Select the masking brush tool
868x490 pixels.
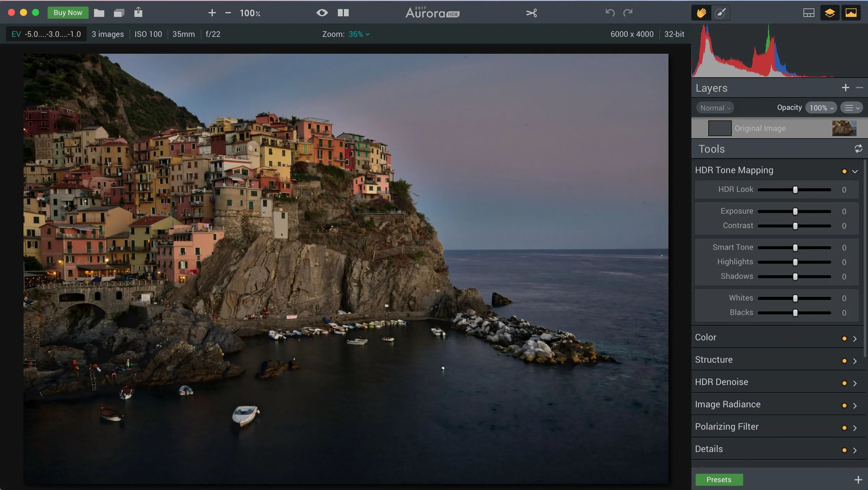[720, 13]
